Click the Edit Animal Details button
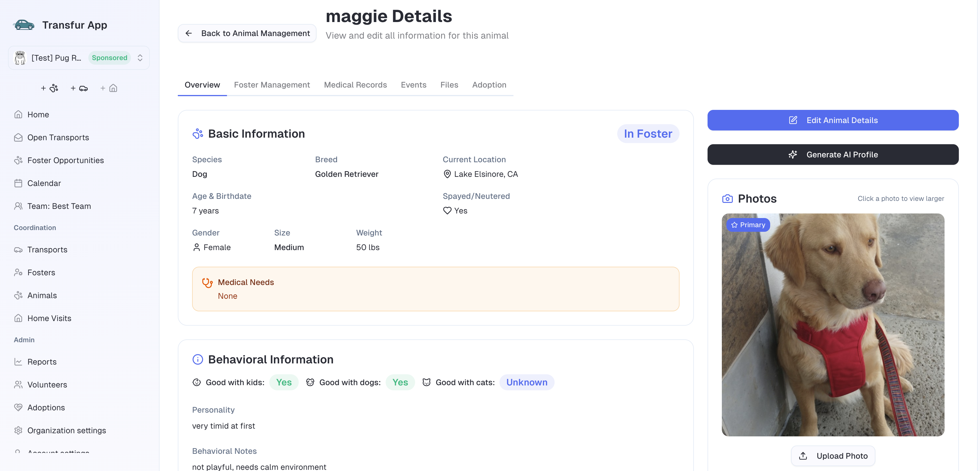Viewport: 980px width, 471px height. pyautogui.click(x=833, y=120)
